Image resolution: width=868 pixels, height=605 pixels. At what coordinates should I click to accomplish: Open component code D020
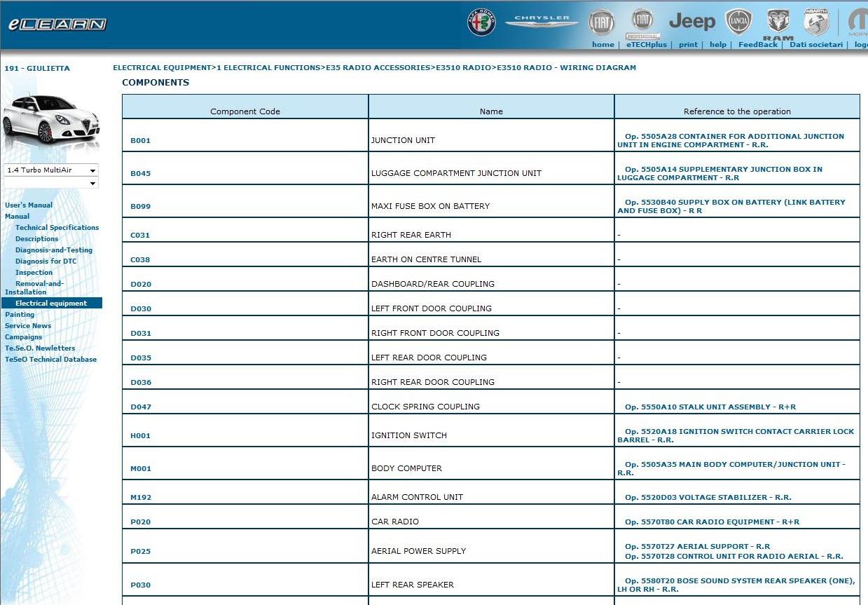click(x=141, y=284)
